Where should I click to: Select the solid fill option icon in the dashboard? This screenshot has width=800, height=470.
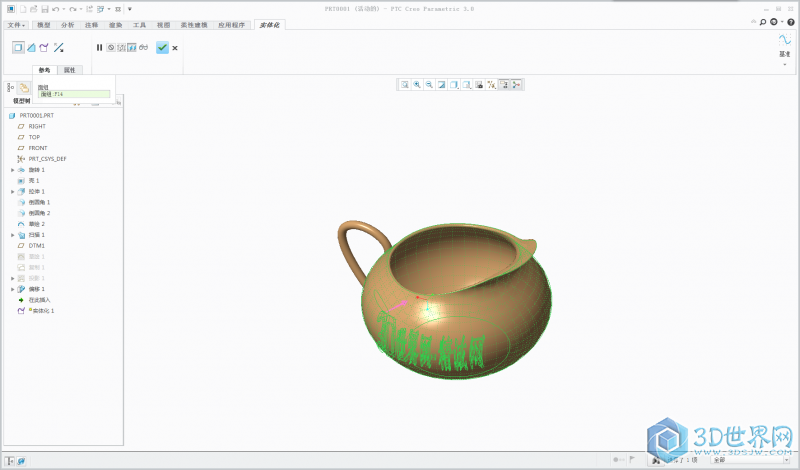18,47
